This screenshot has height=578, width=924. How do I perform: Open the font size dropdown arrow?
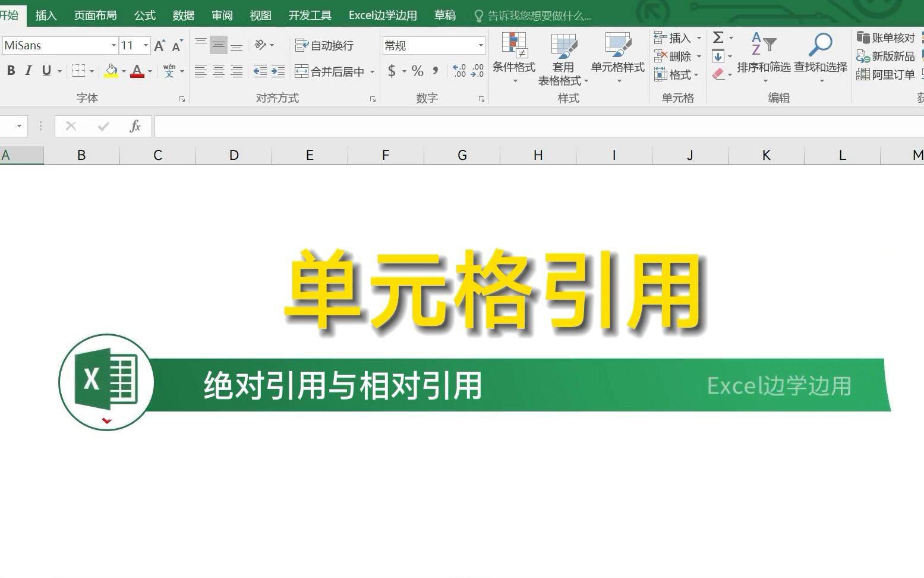click(x=144, y=45)
